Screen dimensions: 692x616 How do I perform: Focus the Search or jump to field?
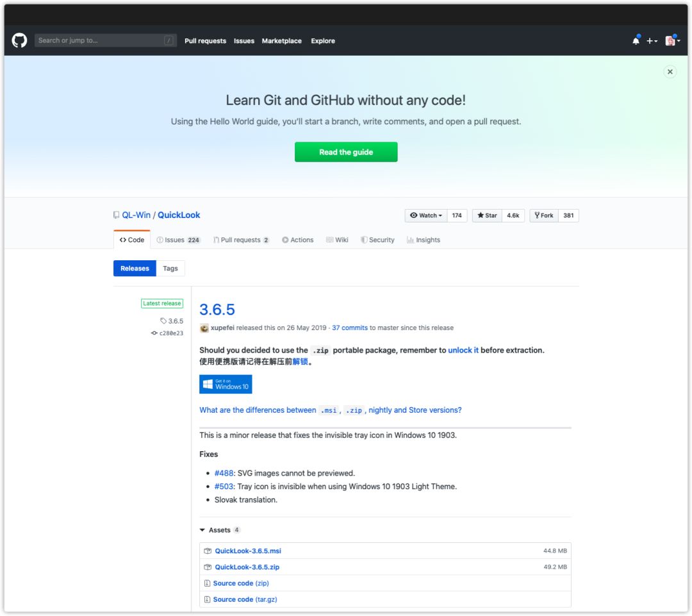106,40
